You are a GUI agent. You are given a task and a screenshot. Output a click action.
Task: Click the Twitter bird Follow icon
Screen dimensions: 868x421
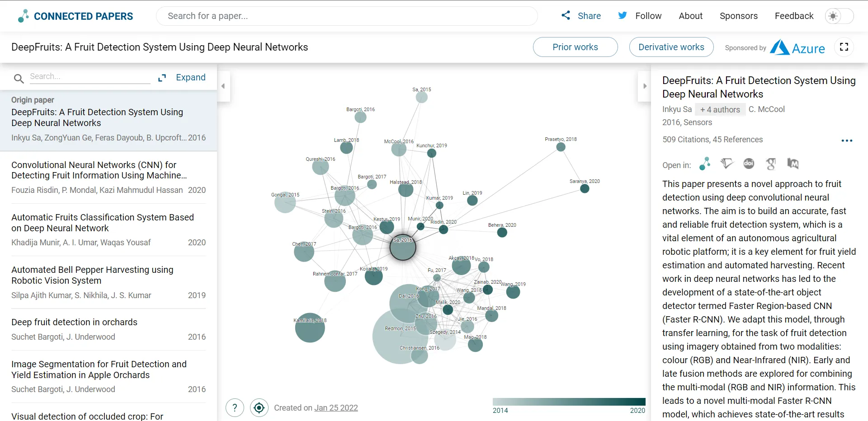click(x=623, y=15)
